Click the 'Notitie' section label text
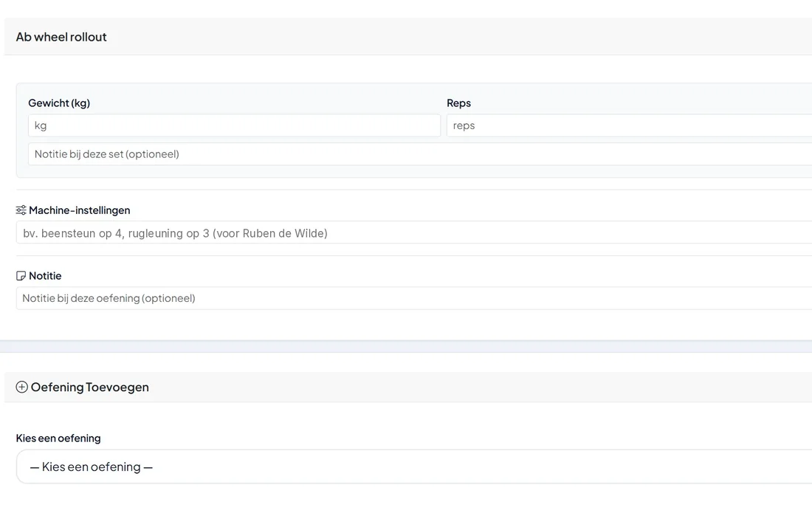The width and height of the screenshot is (812, 510). 45,276
